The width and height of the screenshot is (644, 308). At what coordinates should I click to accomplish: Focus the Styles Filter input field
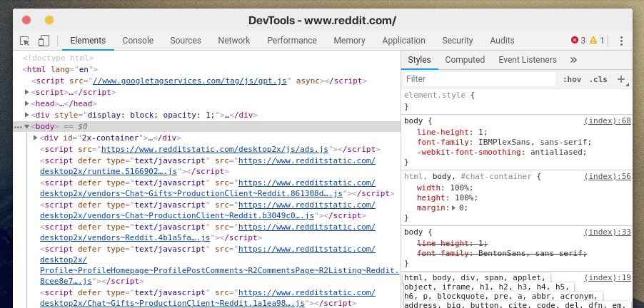click(479, 79)
